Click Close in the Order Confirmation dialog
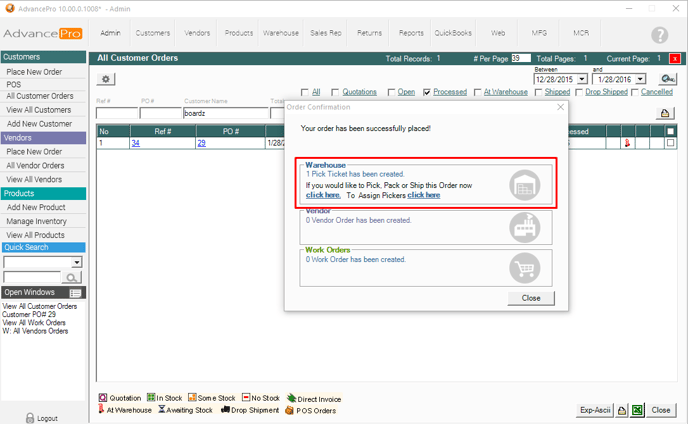 tap(531, 298)
